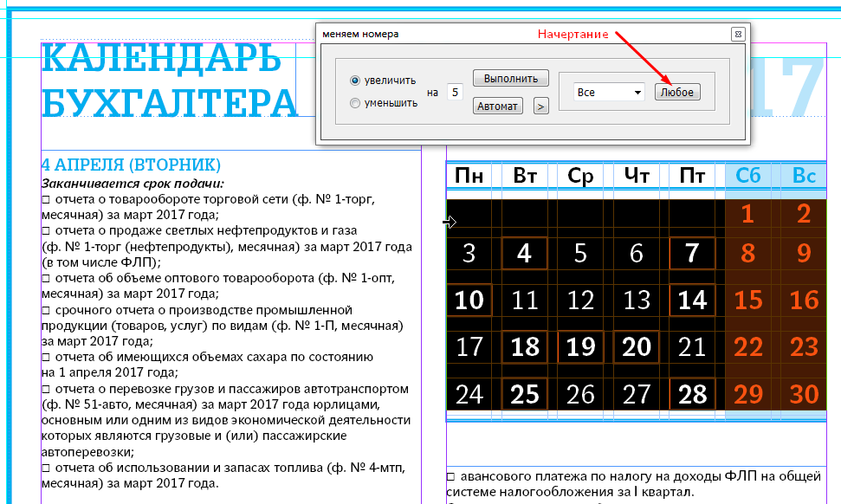Click orange weekend date 2
The image size is (841, 504).
click(x=804, y=214)
